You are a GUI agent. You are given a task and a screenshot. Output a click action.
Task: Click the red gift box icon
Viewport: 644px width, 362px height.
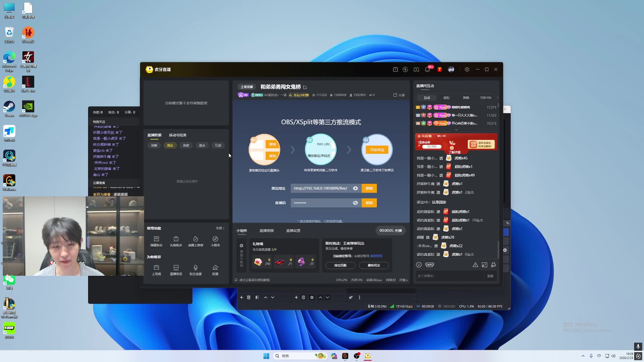(x=439, y=69)
